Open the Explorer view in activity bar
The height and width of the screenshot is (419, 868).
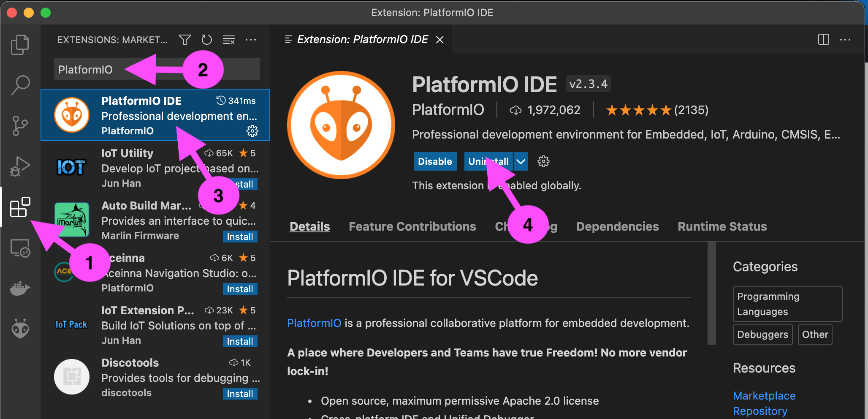pyautogui.click(x=20, y=44)
